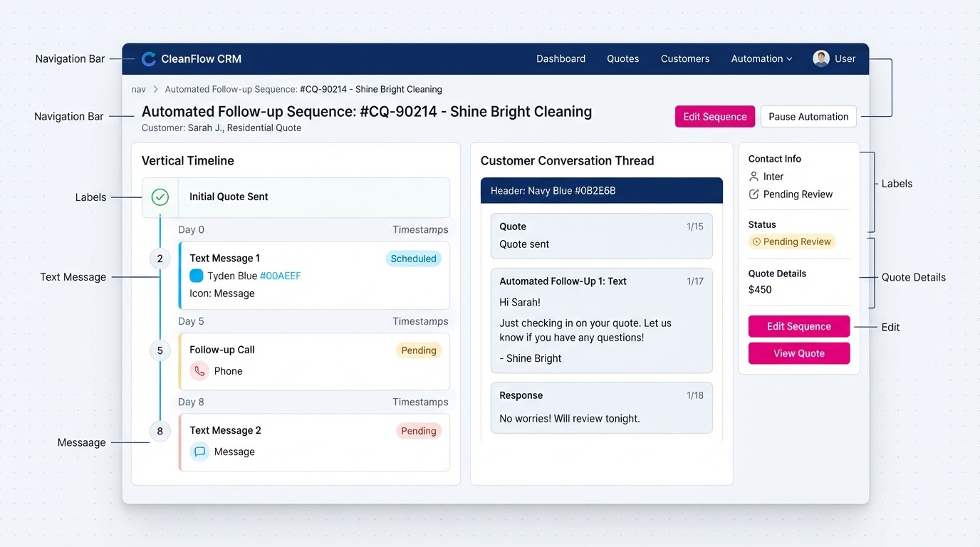Click the breadcrumb chevron separator after nav
980x547 pixels.
[156, 90]
